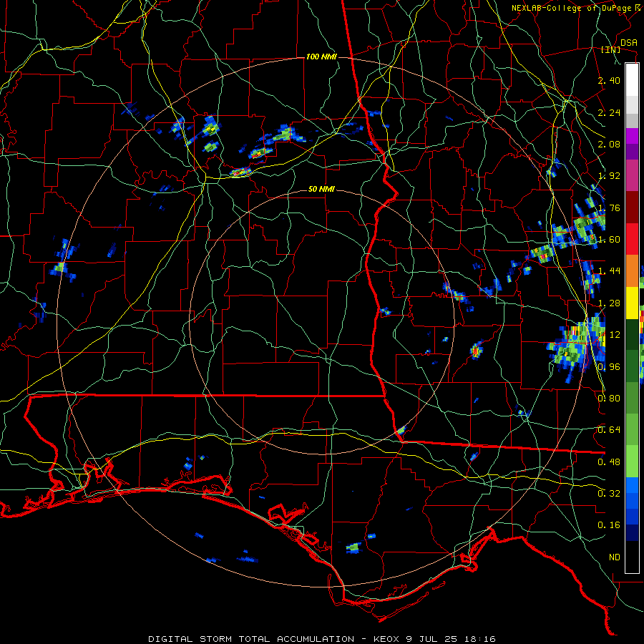Image resolution: width=644 pixels, height=644 pixels.
Task: Pick the bright red legend swatch
Action: [x=632, y=239]
